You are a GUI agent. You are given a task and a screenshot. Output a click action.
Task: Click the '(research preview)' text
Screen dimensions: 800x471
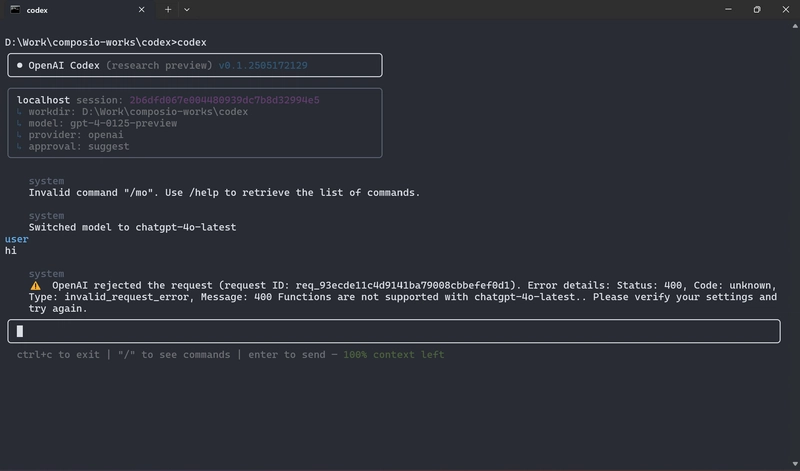click(159, 65)
